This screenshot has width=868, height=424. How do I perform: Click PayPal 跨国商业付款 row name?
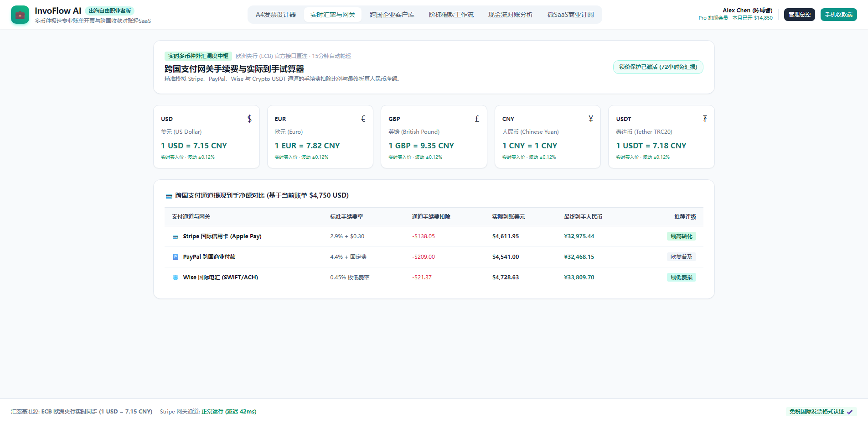click(209, 257)
